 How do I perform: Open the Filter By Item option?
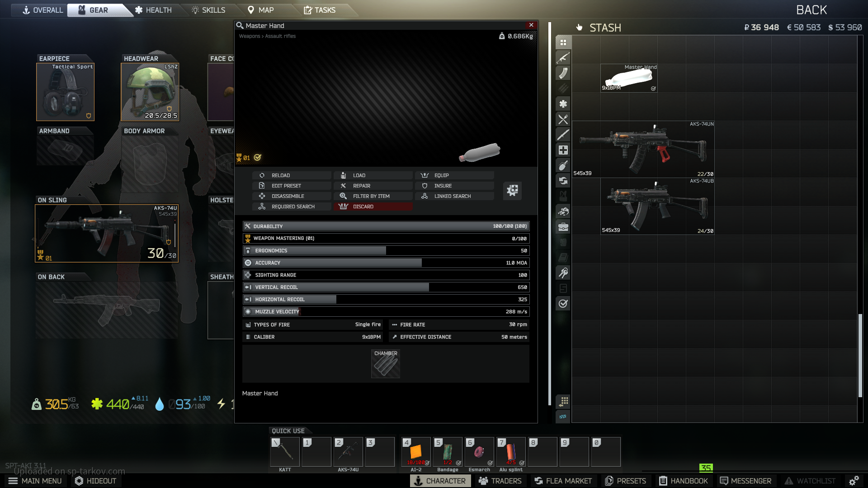click(371, 196)
